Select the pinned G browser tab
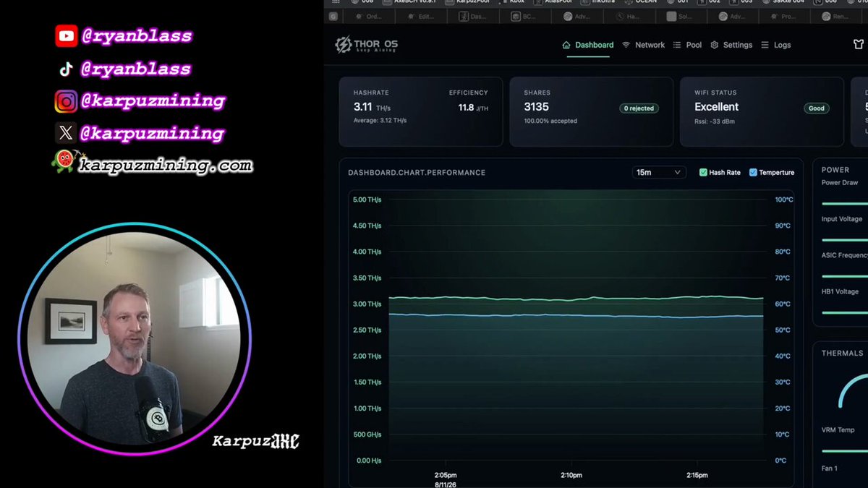Screen dimensions: 868x488 [333, 16]
